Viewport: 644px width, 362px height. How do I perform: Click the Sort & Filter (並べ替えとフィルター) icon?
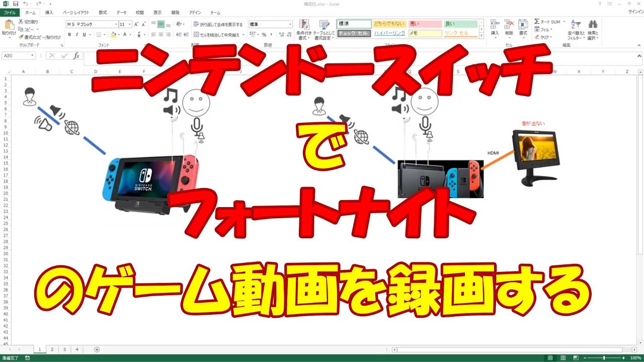tap(577, 24)
